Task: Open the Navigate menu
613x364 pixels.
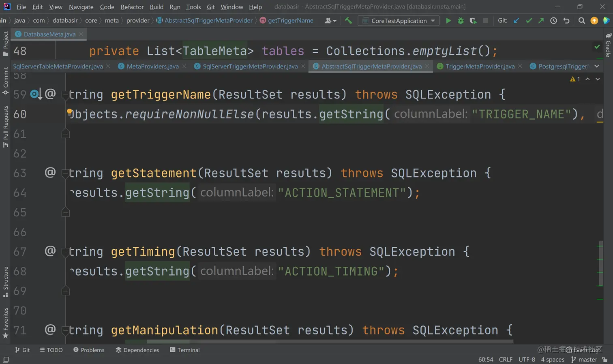Action: tap(81, 7)
